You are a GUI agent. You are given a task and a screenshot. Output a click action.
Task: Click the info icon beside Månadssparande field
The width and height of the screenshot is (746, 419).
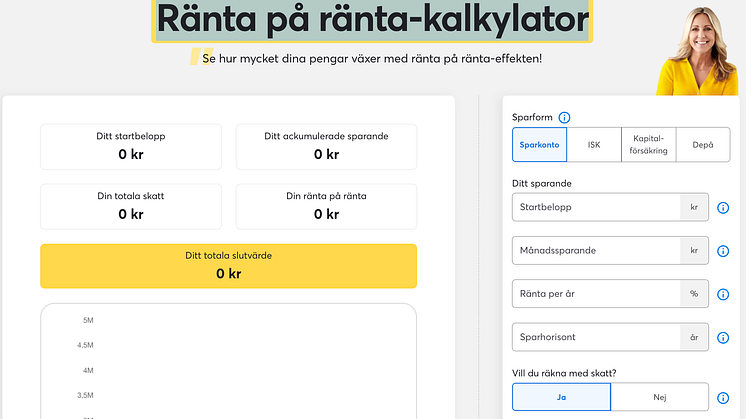click(x=723, y=251)
